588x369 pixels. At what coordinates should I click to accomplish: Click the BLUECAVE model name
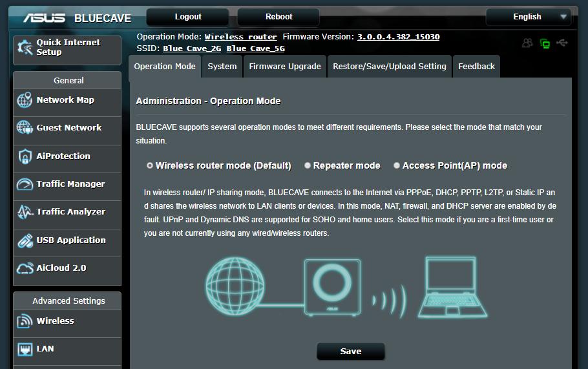[103, 18]
